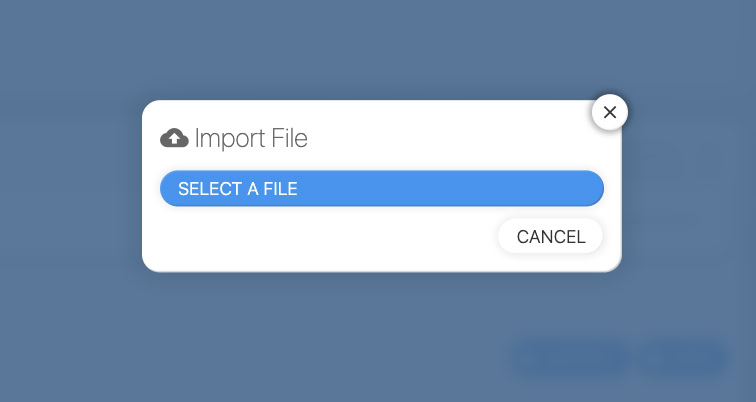
Task: Click the grey cloud-with-arrow import icon
Action: point(174,138)
